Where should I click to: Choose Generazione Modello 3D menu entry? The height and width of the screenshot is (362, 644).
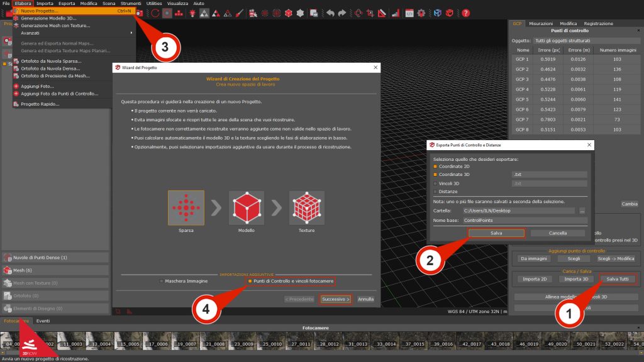(74, 18)
